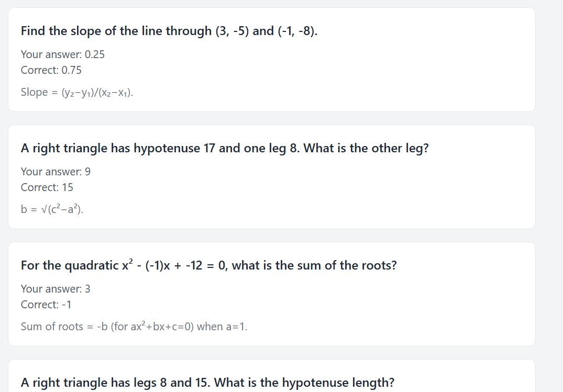The image size is (563, 392).
Task: Click the 'Sum of roots = -b' explanation
Action: pos(134,326)
